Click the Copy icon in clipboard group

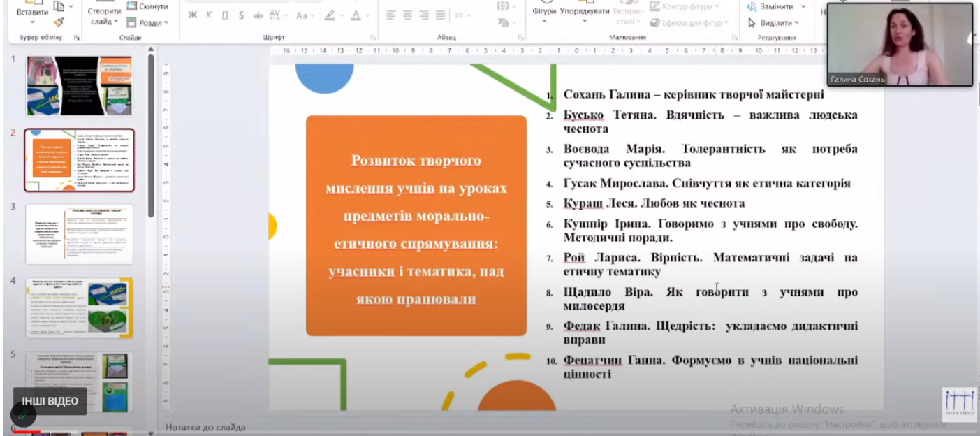[59, 6]
